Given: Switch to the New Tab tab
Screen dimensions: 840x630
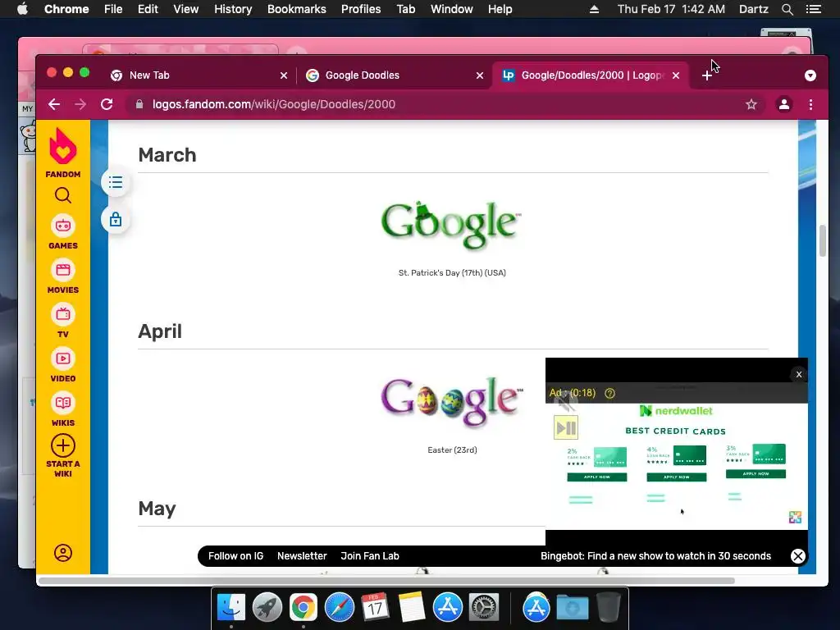Looking at the screenshot, I should point(199,75).
